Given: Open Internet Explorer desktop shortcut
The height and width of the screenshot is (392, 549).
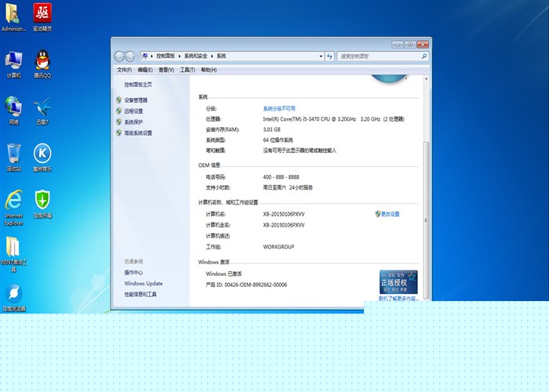Looking at the screenshot, I should (x=13, y=201).
